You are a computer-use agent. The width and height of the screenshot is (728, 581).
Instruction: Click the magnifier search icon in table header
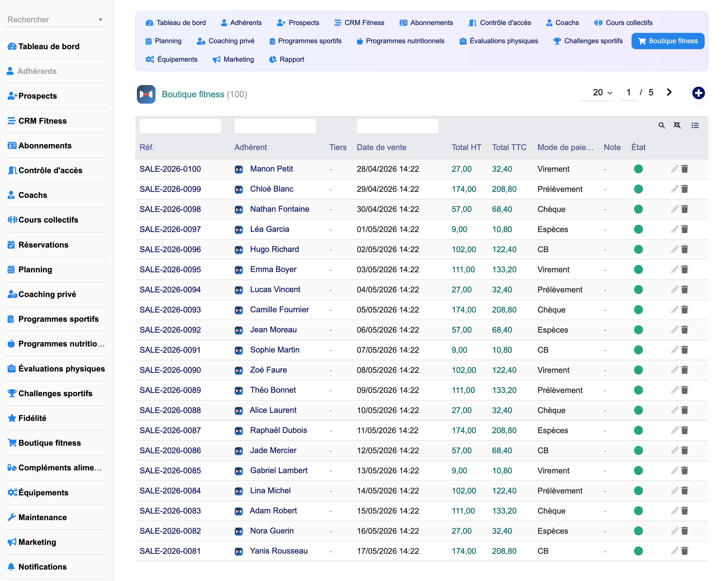click(661, 126)
